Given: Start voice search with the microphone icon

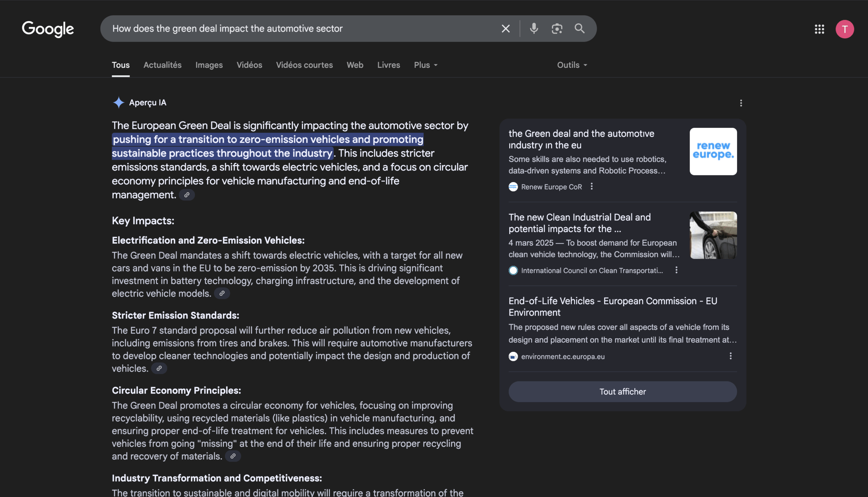Looking at the screenshot, I should click(x=534, y=28).
